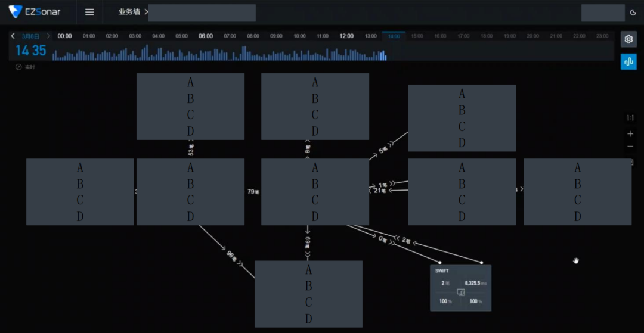The height and width of the screenshot is (333, 644).
Task: Toggle the 实时 real-time mode
Action: click(x=26, y=67)
